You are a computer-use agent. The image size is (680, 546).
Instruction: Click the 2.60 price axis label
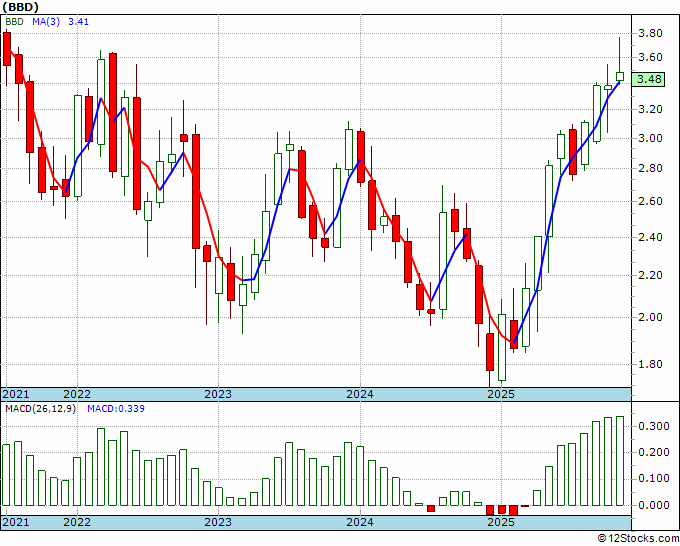[650, 201]
